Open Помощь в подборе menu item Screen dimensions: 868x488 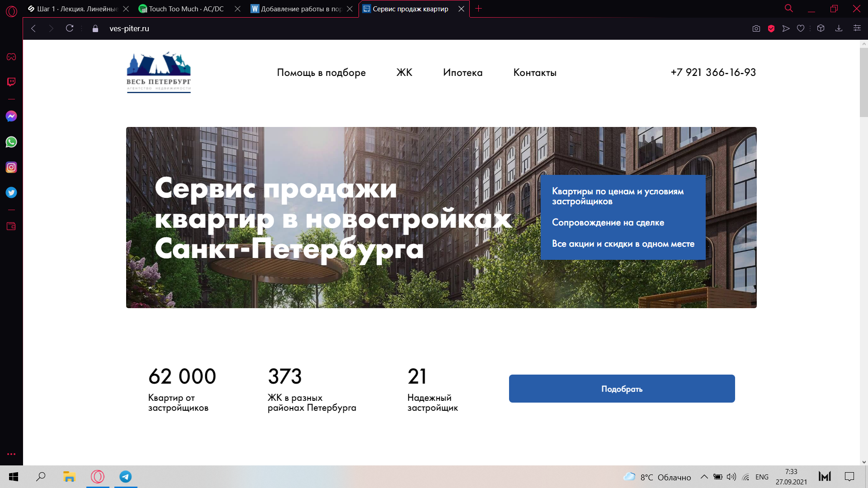coord(321,72)
